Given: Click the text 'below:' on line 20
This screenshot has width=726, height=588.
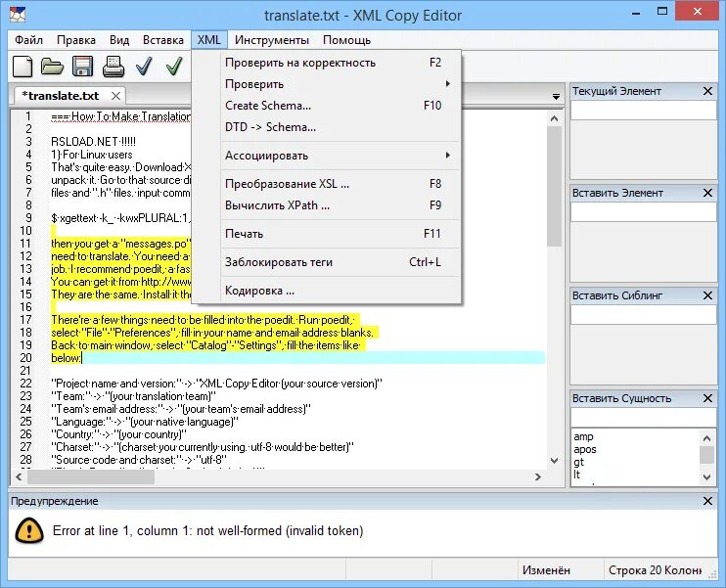Looking at the screenshot, I should pos(67,358).
